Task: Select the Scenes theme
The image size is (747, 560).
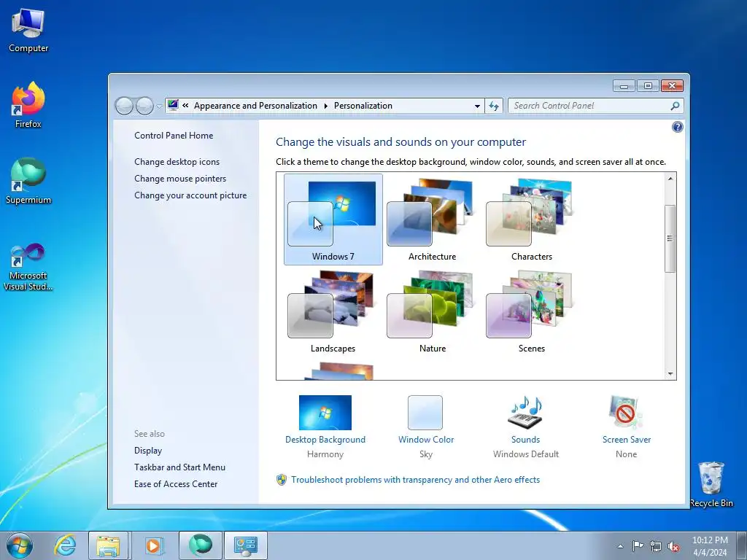Action: click(531, 311)
